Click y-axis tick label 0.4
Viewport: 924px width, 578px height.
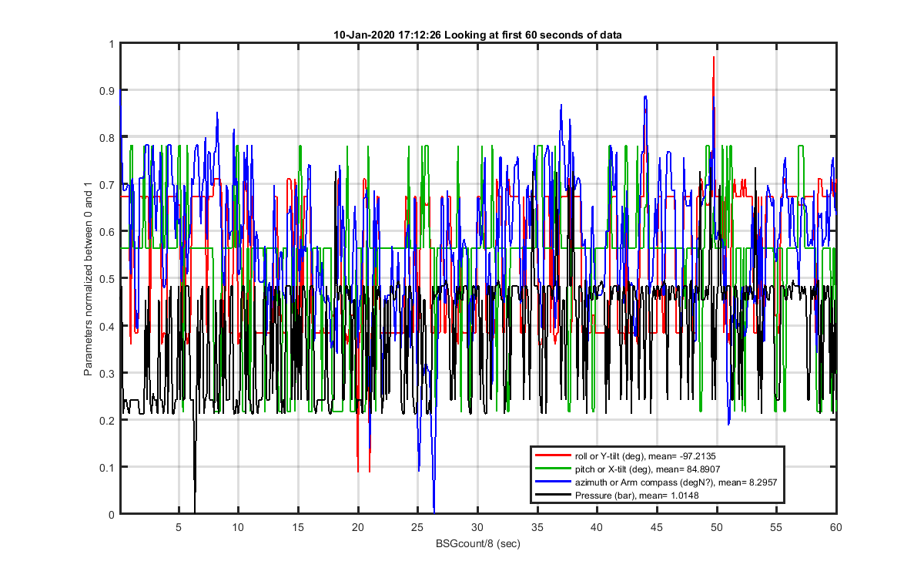[x=107, y=326]
